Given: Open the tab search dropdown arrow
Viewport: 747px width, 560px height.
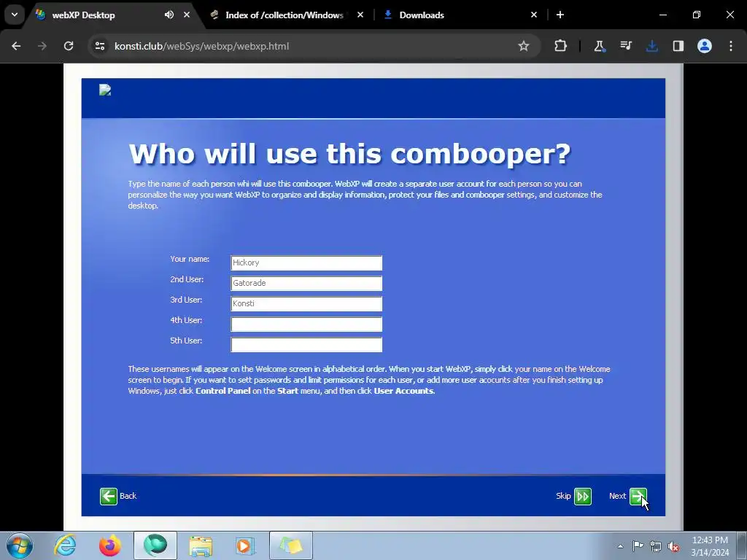Looking at the screenshot, I should [x=15, y=15].
